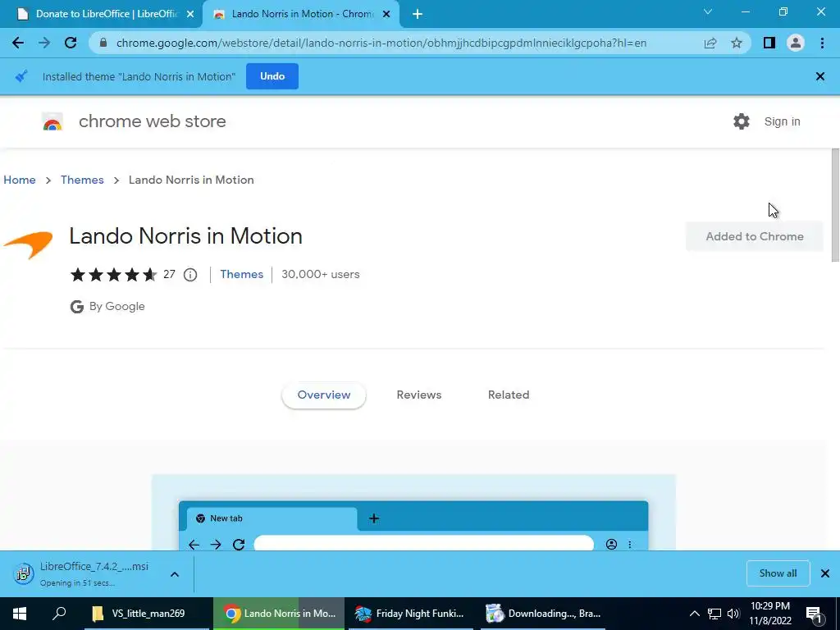Open Themes in the breadcrumb

click(x=82, y=180)
